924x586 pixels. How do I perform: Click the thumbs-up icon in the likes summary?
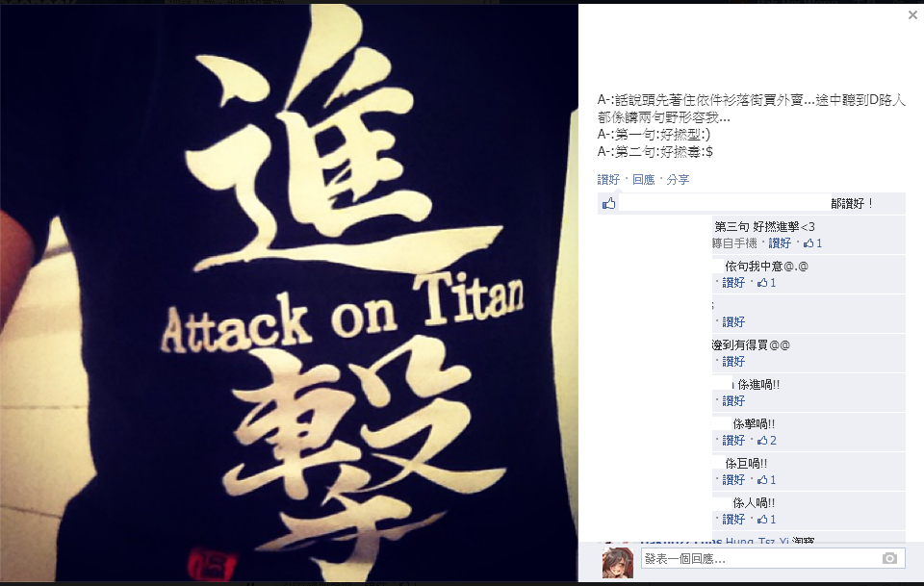608,204
